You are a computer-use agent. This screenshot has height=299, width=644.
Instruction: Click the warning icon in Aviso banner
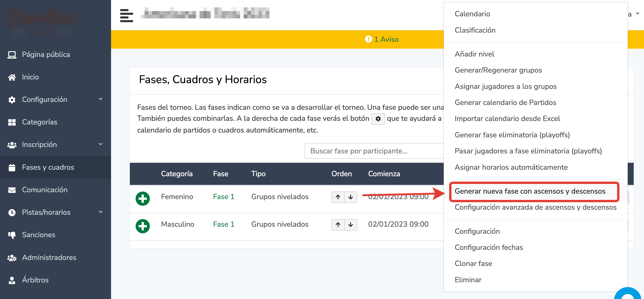tap(368, 39)
